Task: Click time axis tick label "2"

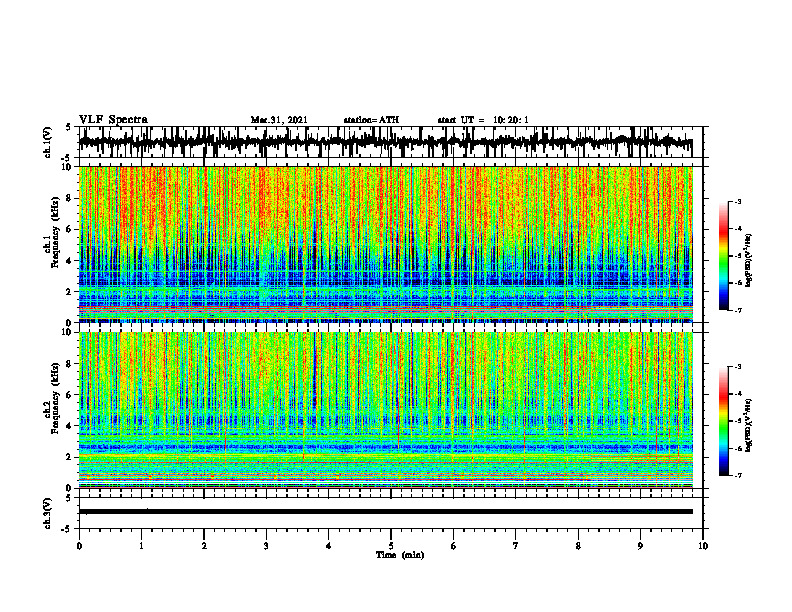Action: coord(204,546)
